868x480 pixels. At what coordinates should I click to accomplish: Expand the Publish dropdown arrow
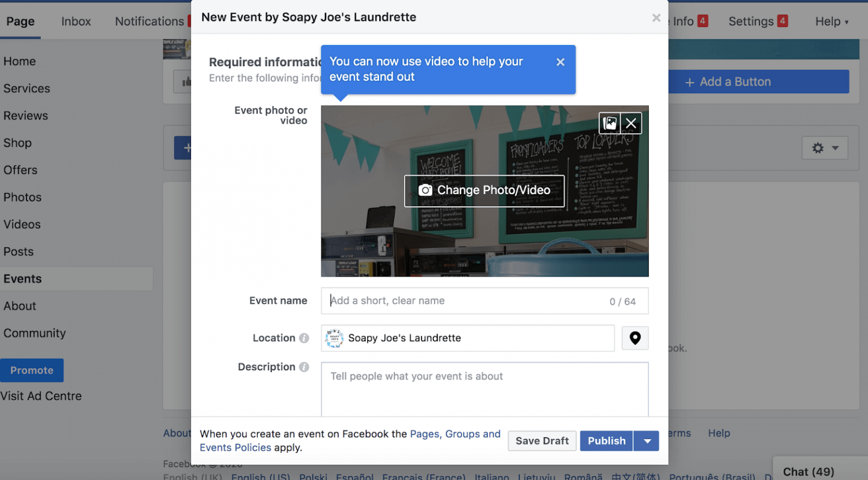(647, 441)
